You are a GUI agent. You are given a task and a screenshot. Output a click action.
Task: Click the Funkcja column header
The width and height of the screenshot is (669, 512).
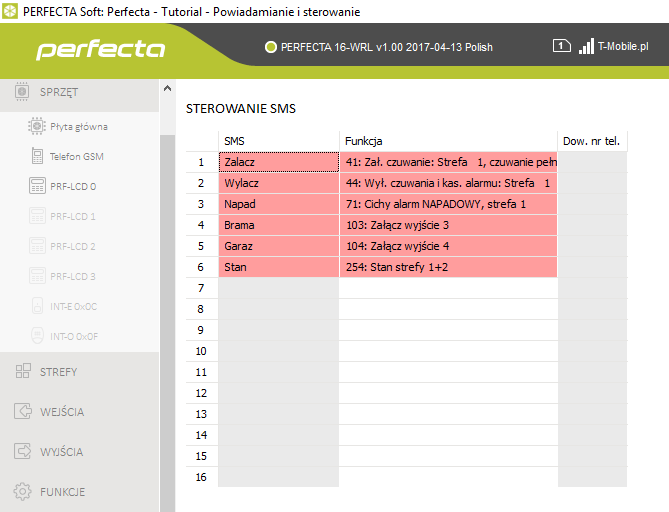(x=448, y=141)
